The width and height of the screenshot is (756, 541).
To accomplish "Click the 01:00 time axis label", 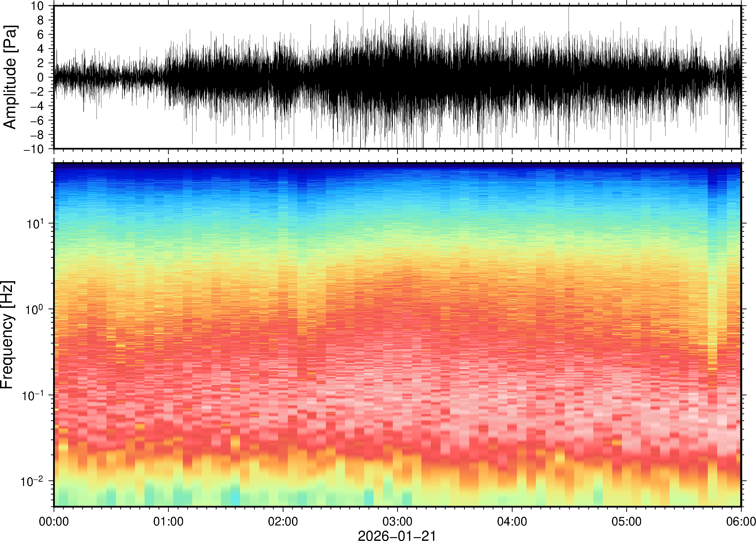I will pyautogui.click(x=168, y=521).
